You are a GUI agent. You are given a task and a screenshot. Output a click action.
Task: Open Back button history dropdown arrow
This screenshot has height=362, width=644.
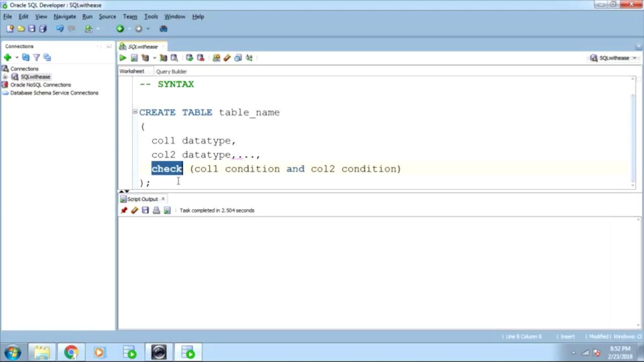pos(129,29)
